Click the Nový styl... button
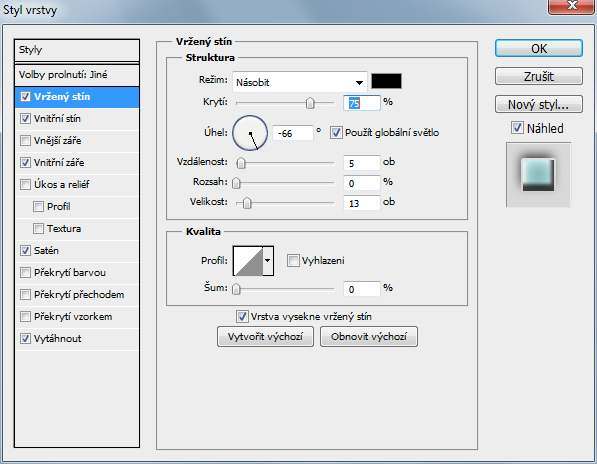The image size is (597, 464). tap(539, 104)
